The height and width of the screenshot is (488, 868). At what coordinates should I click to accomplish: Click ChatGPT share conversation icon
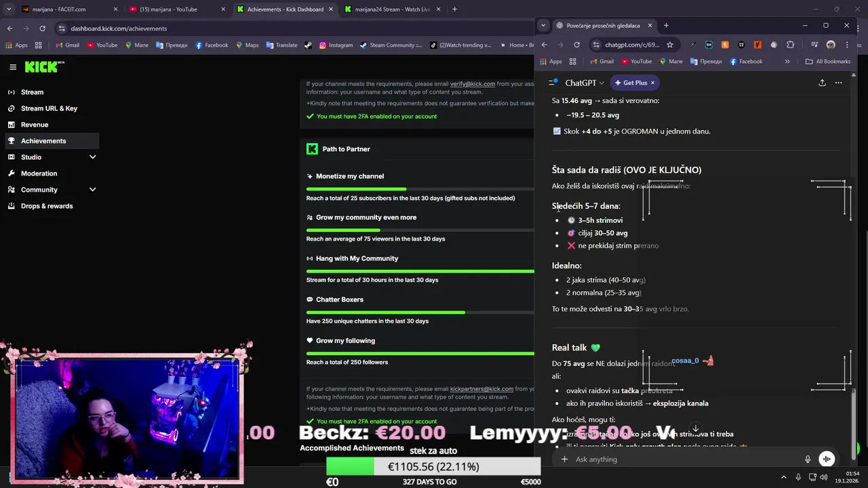[x=822, y=83]
